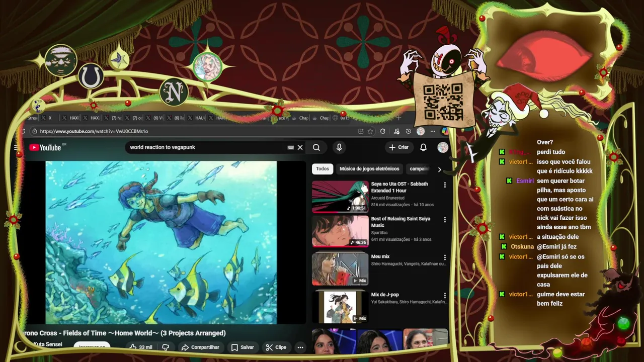Add page to favorites with star icon
Image resolution: width=644 pixels, height=362 pixels.
[370, 131]
